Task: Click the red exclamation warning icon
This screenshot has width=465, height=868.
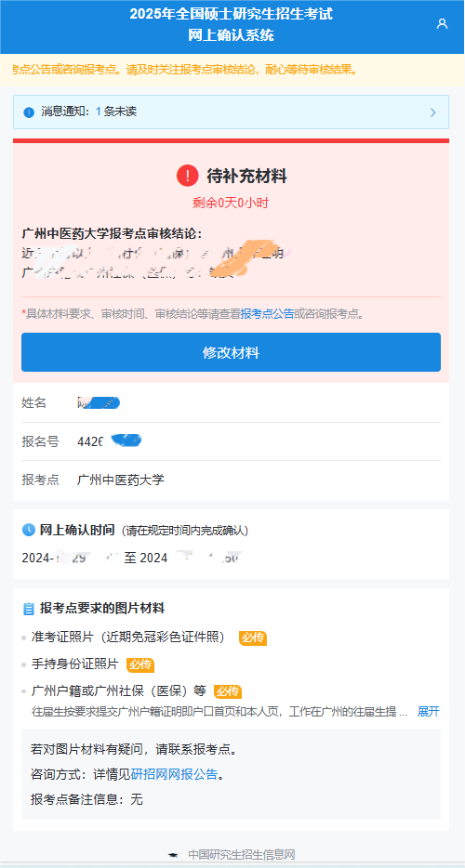Action: click(187, 176)
